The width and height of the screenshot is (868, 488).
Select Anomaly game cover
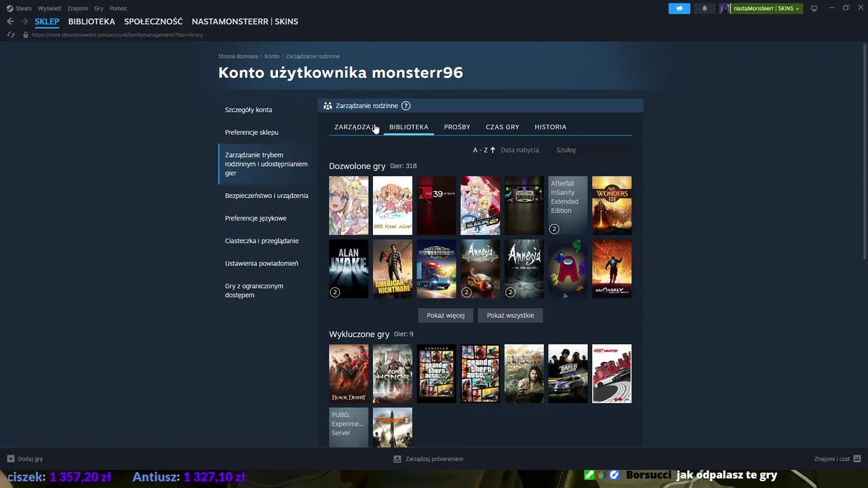point(612,269)
